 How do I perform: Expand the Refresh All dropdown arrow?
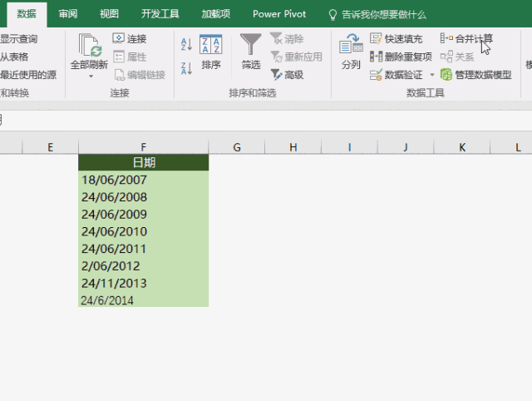click(x=91, y=77)
